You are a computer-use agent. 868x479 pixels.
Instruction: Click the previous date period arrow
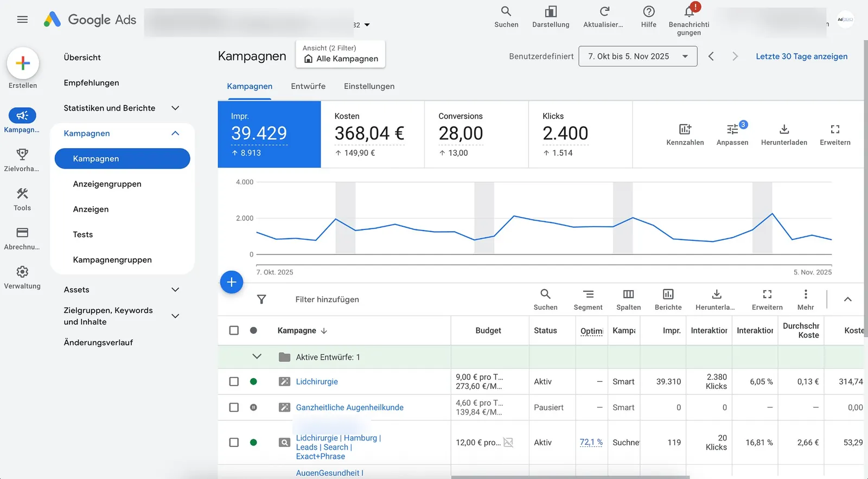(x=711, y=56)
